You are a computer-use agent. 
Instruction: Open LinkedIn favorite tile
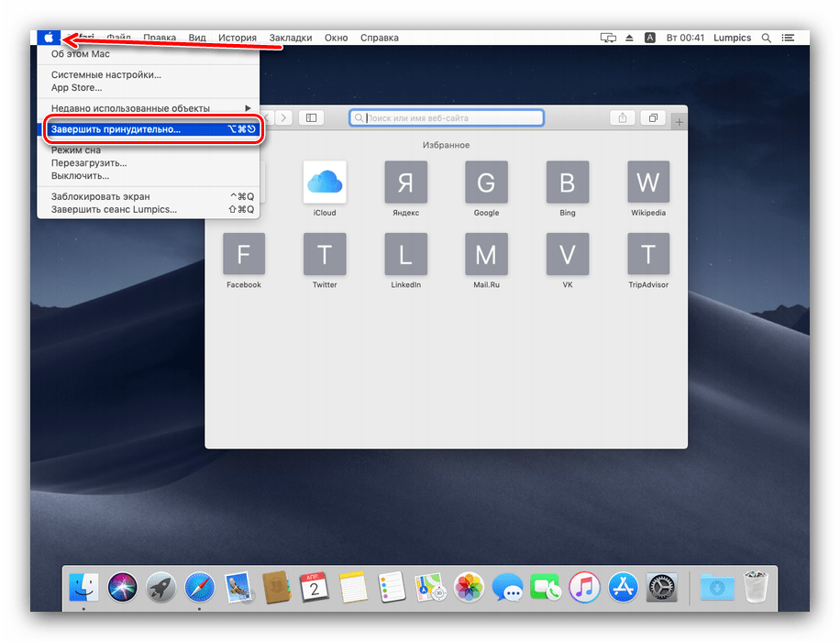(x=405, y=254)
